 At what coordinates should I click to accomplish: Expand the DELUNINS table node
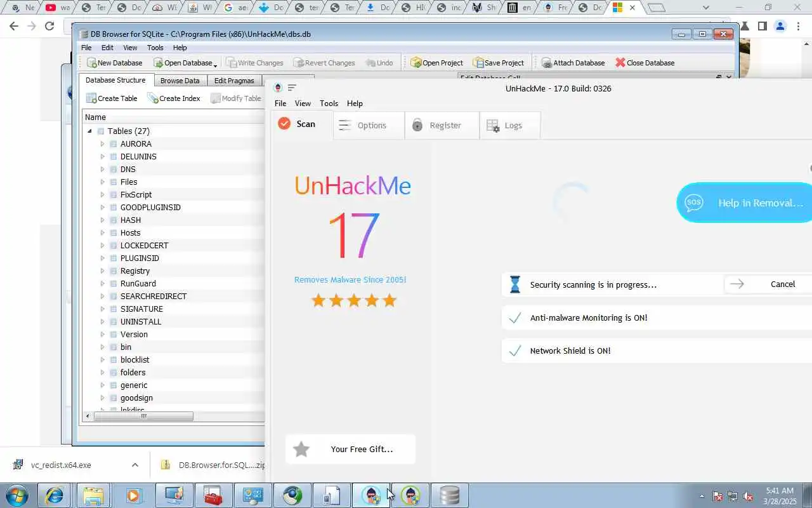click(102, 157)
